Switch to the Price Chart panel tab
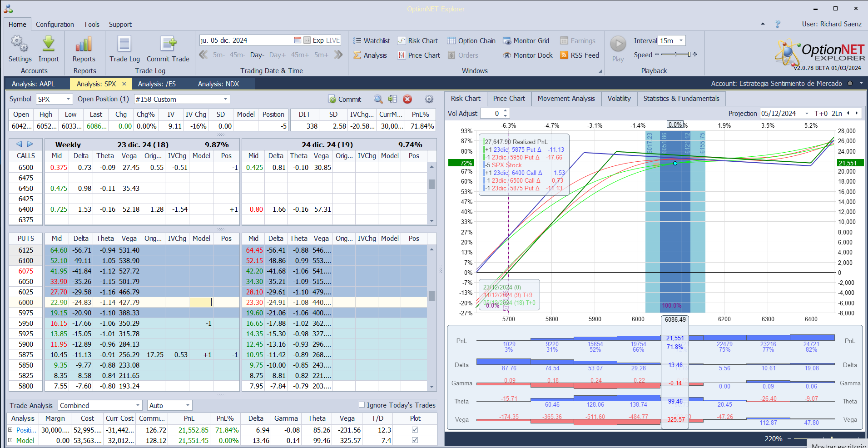The height and width of the screenshot is (448, 868). click(509, 99)
